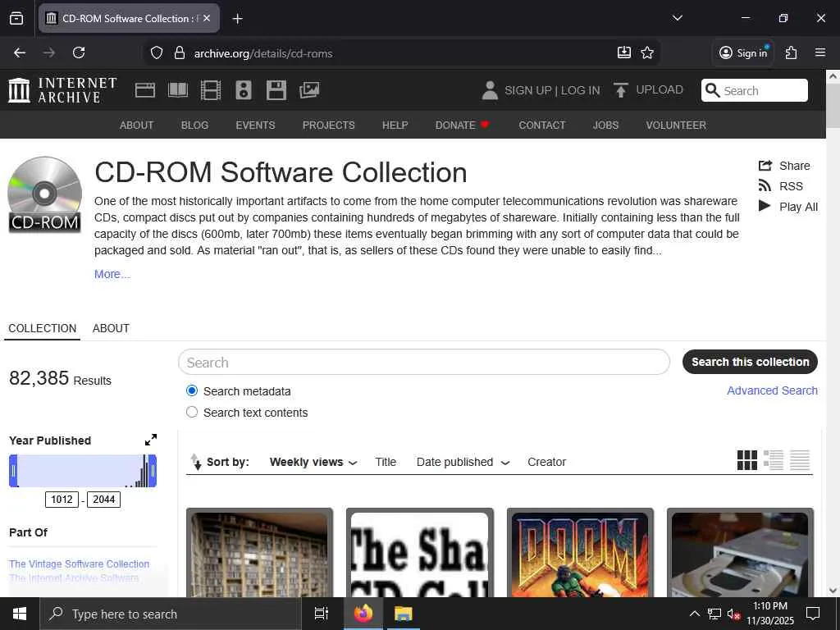Open the Images media icon
This screenshot has height=630, width=840.
click(309, 90)
